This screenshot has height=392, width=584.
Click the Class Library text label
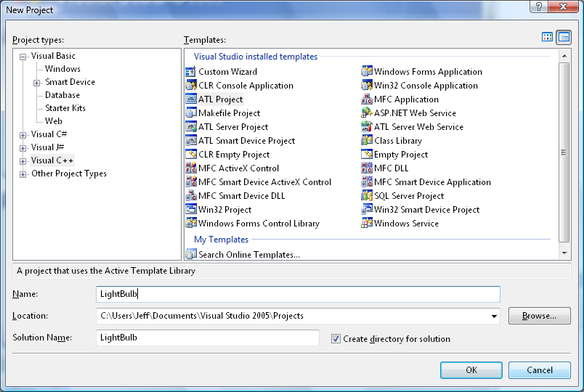[x=398, y=141]
